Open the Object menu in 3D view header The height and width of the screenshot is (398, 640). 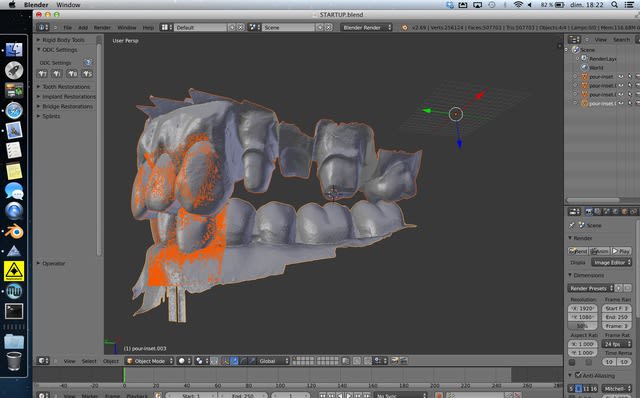click(x=111, y=361)
